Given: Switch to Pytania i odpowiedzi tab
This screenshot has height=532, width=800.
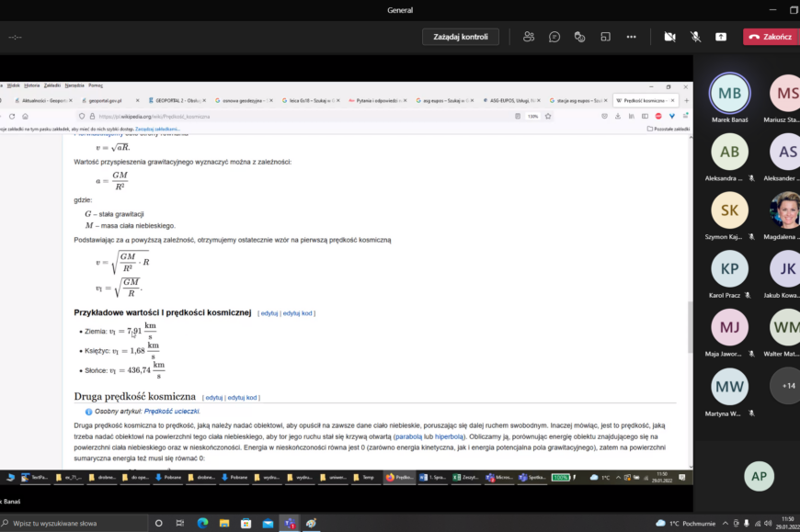Looking at the screenshot, I should (377, 100).
